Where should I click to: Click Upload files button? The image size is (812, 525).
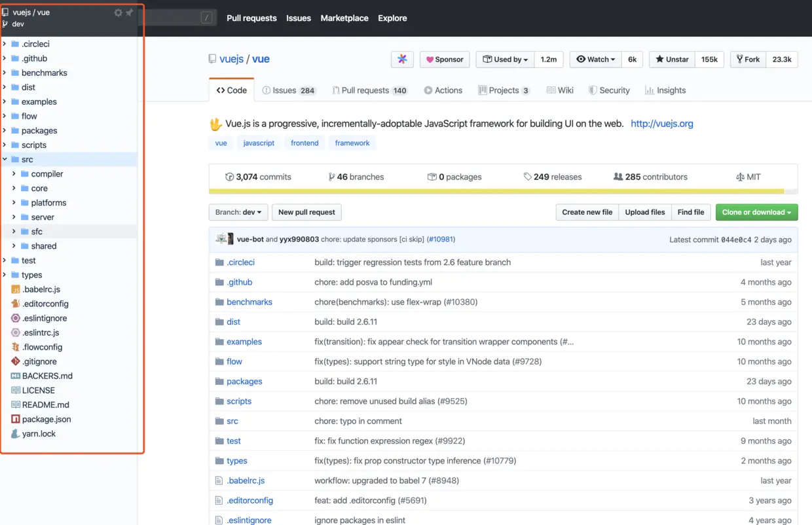coord(644,212)
